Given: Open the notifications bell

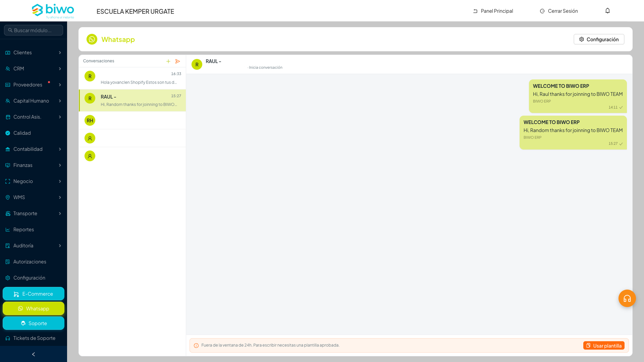Looking at the screenshot, I should click(x=607, y=11).
